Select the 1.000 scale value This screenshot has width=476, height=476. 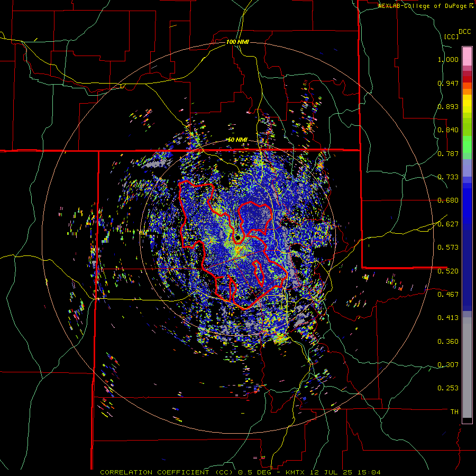pyautogui.click(x=448, y=59)
